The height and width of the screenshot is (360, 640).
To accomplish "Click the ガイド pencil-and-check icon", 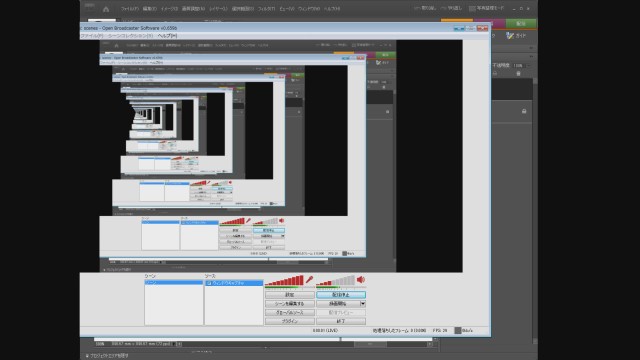I will [x=510, y=36].
